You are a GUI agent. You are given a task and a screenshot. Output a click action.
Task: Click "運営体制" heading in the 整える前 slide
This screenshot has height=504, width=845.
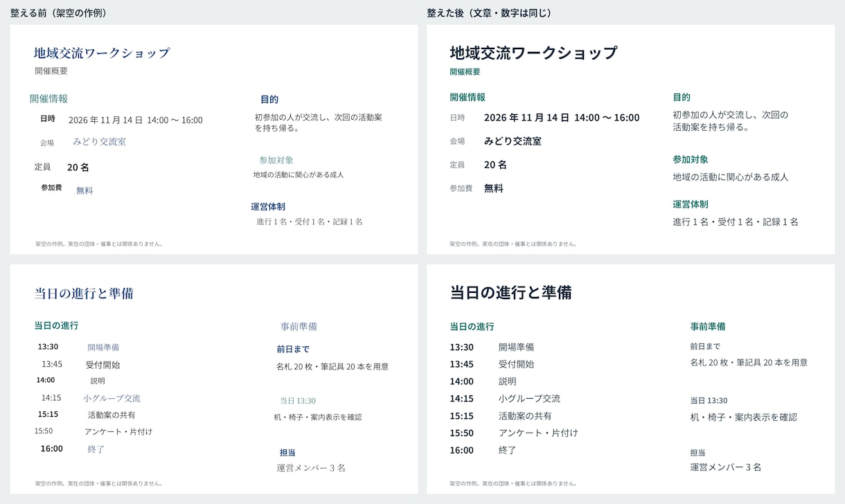(268, 206)
